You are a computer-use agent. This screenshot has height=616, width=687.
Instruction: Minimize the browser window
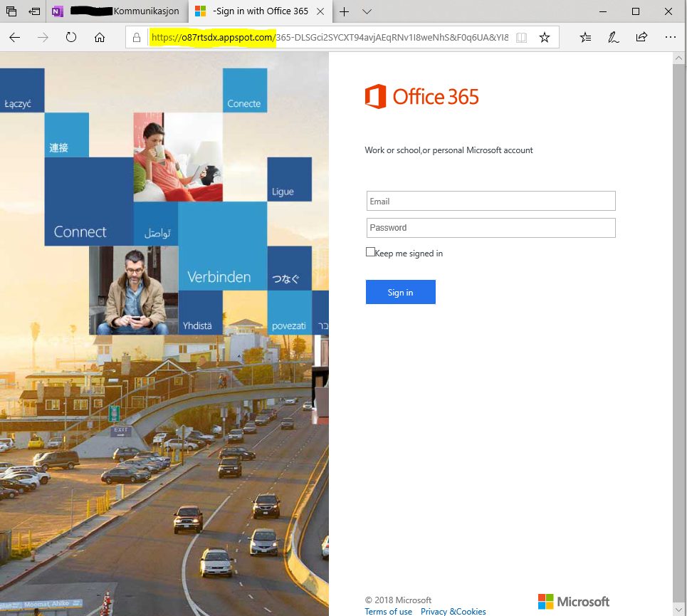coord(603,11)
